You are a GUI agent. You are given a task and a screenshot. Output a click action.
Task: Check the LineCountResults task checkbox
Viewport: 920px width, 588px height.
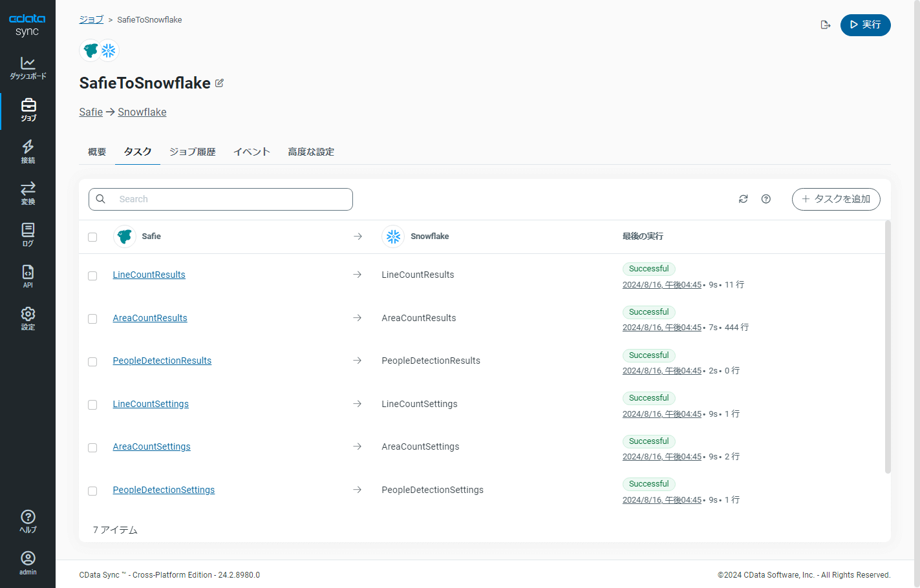click(x=92, y=276)
